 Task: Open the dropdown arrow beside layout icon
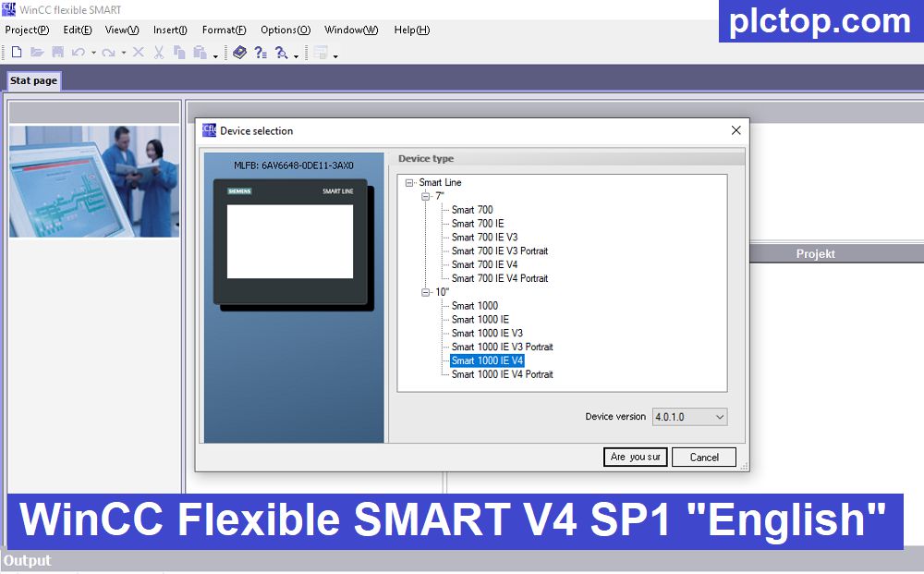pos(335,56)
